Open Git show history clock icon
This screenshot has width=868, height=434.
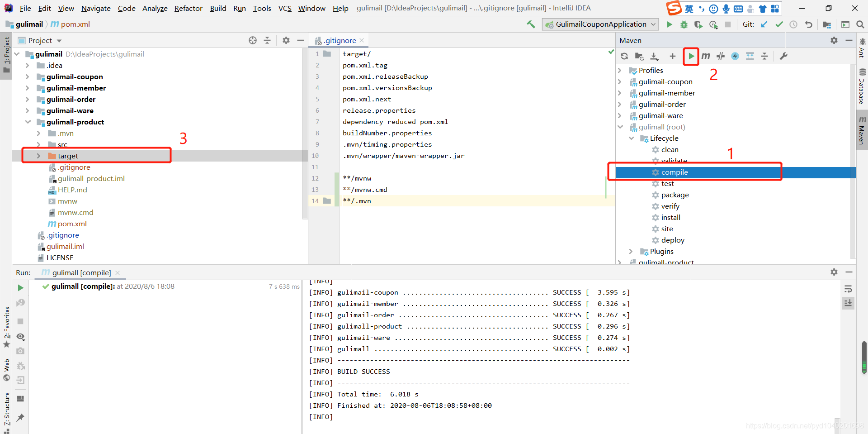point(793,24)
